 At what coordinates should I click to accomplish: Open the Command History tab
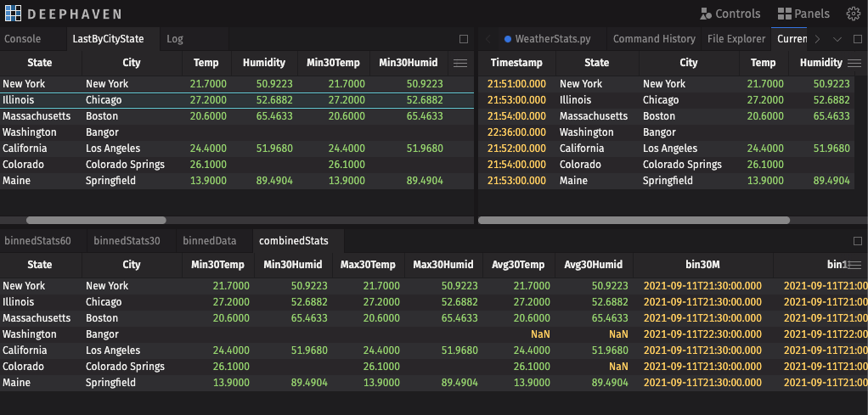[653, 39]
